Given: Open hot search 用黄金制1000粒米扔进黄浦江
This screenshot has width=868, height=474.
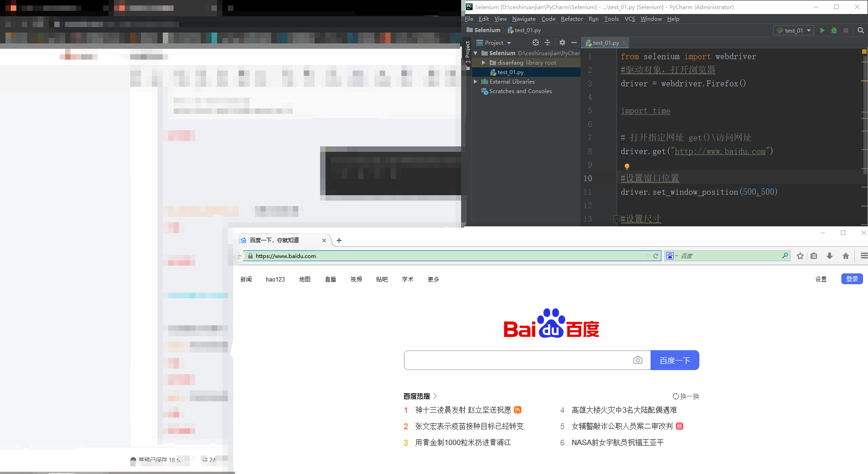Looking at the screenshot, I should 463,442.
